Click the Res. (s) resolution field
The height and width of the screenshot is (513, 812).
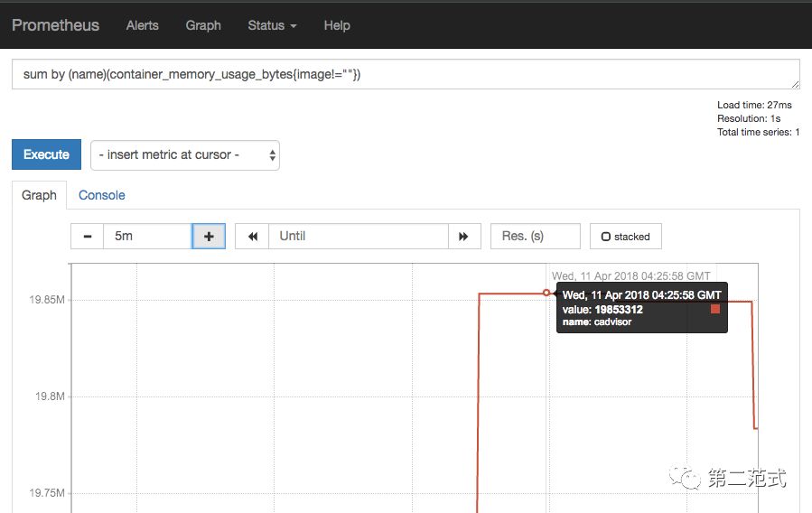click(536, 237)
